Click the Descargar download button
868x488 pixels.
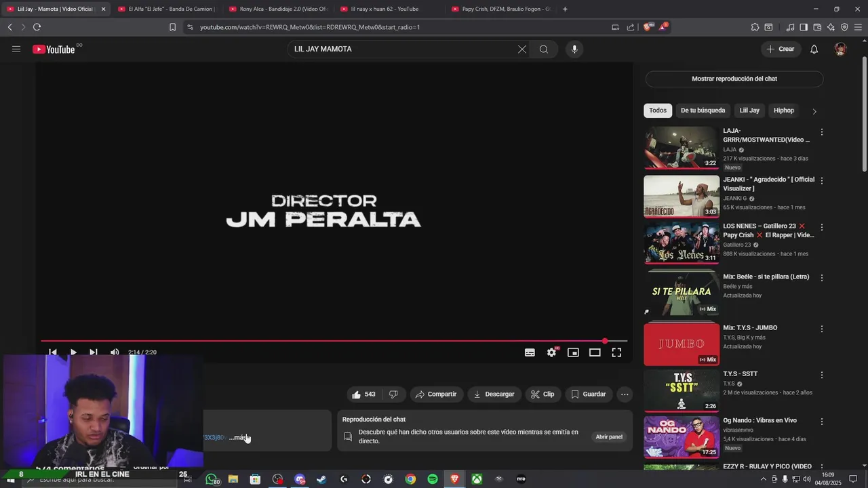[494, 394]
